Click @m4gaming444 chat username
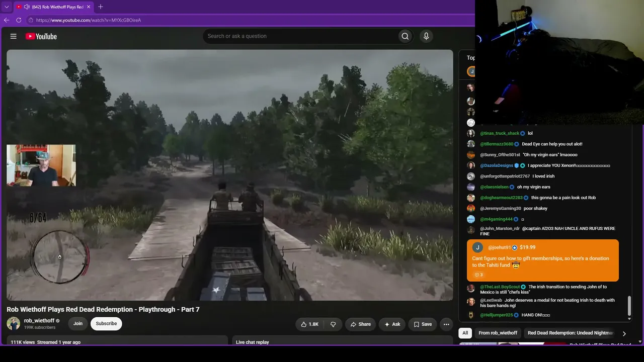Screen dimensions: 644x362 click(x=496, y=219)
